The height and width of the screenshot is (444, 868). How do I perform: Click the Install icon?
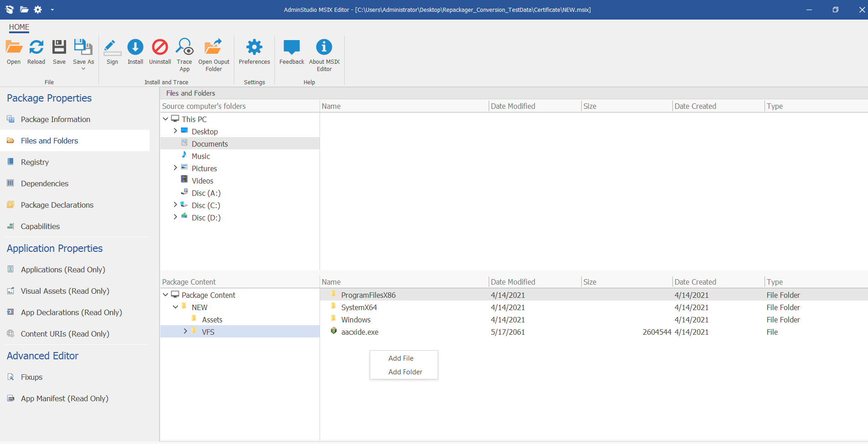click(x=135, y=51)
